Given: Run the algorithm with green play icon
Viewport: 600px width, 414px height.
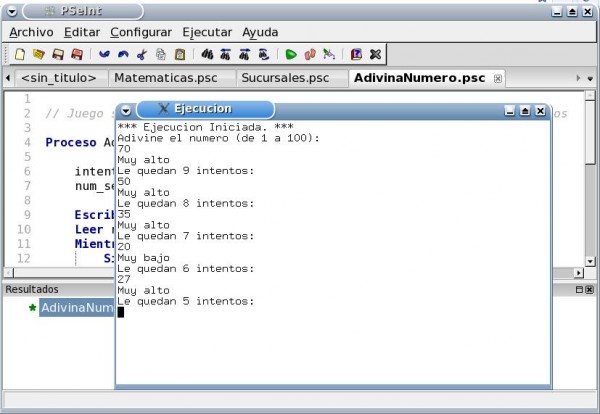Looking at the screenshot, I should 291,54.
